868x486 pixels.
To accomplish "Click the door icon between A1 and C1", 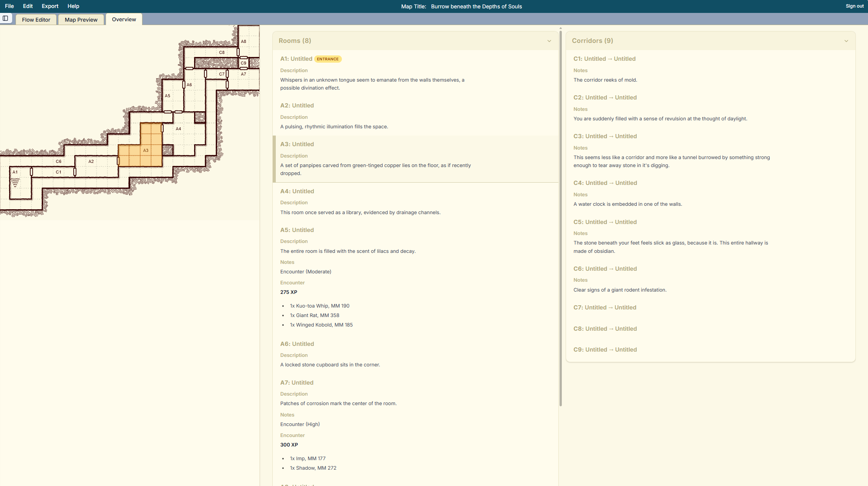I will [x=32, y=172].
